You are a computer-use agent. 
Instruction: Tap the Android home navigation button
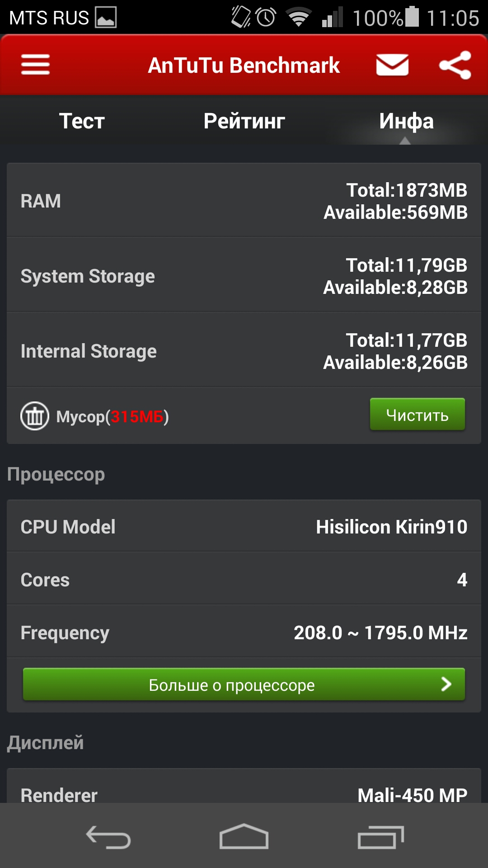coord(244,836)
